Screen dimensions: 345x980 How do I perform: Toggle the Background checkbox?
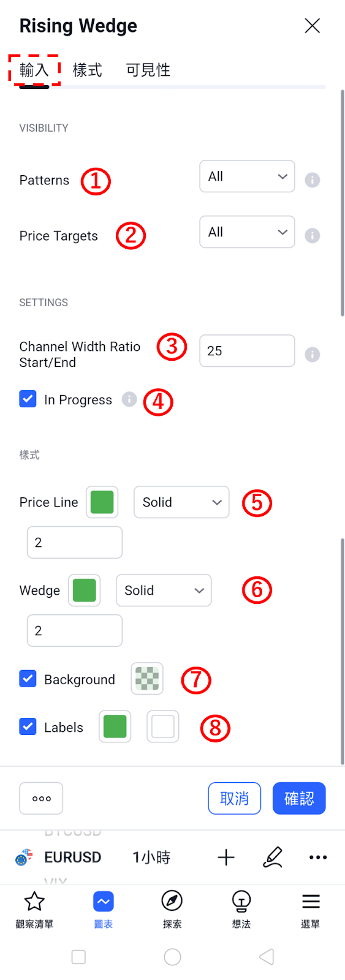[x=28, y=679]
